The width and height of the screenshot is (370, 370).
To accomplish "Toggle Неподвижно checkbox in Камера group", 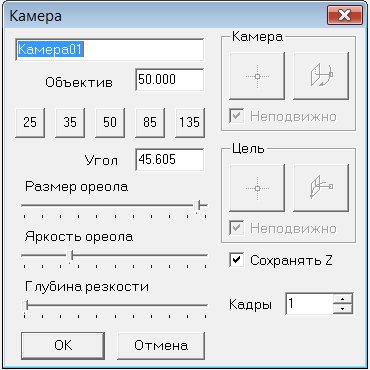I will tap(237, 116).
